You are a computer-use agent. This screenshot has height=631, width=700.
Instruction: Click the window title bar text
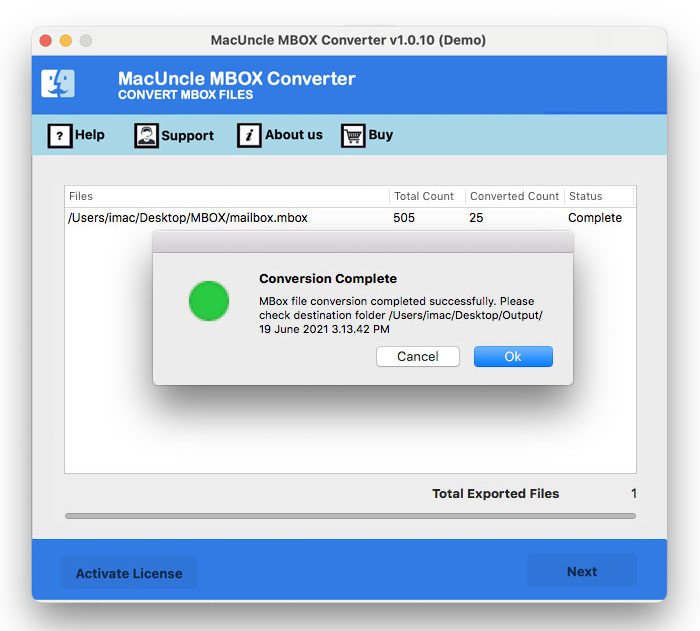(348, 40)
